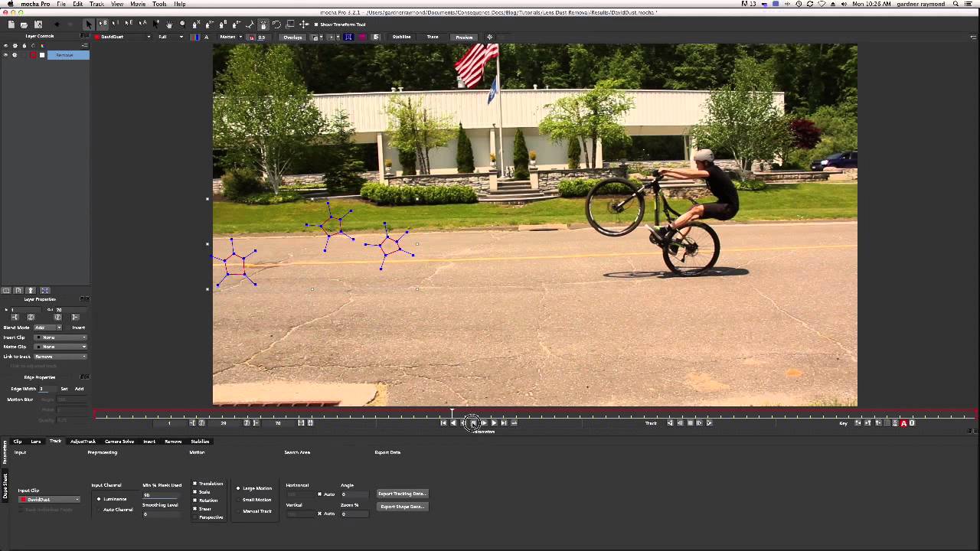Open the Full proxy scale dropdown
Screen dimensions: 980x551
click(170, 37)
